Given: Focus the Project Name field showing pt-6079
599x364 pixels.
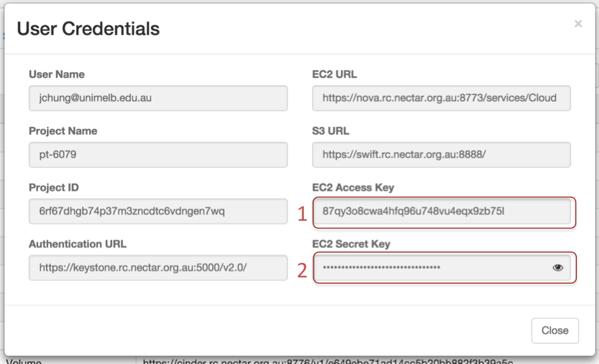Looking at the screenshot, I should [158, 155].
